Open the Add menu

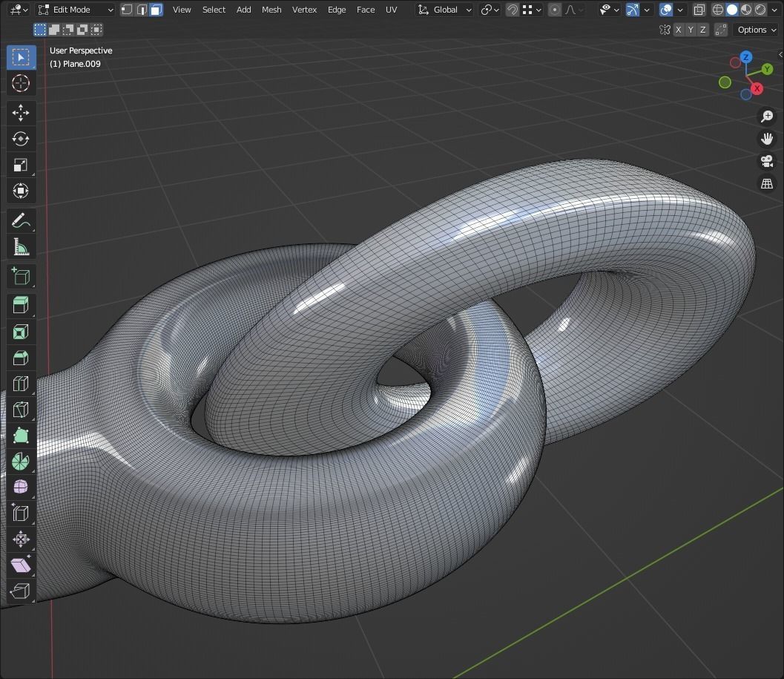243,10
